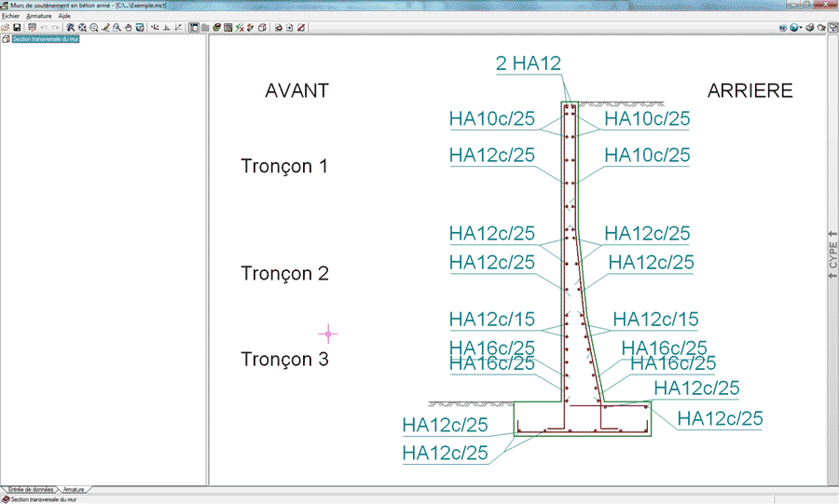Click the print icon in top-right toolbar
This screenshot has width=839, height=504.
coord(810,27)
